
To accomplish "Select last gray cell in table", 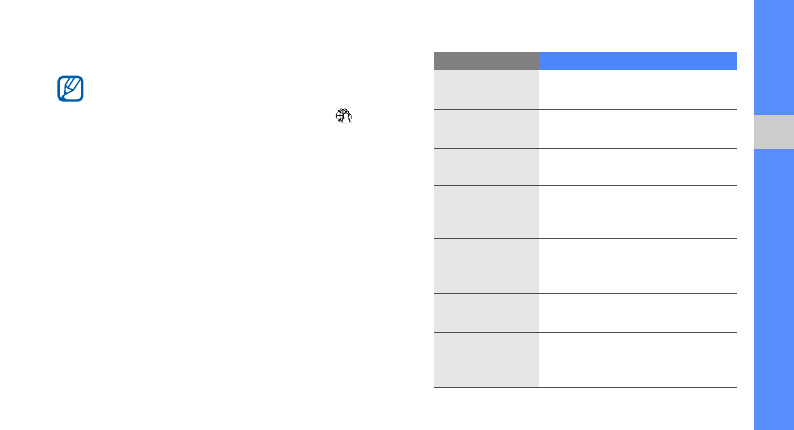I will click(486, 360).
